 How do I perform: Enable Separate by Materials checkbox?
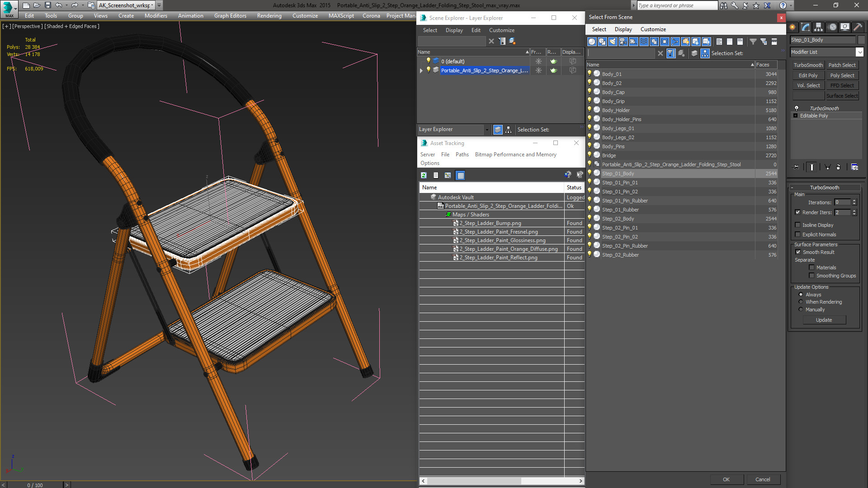811,267
